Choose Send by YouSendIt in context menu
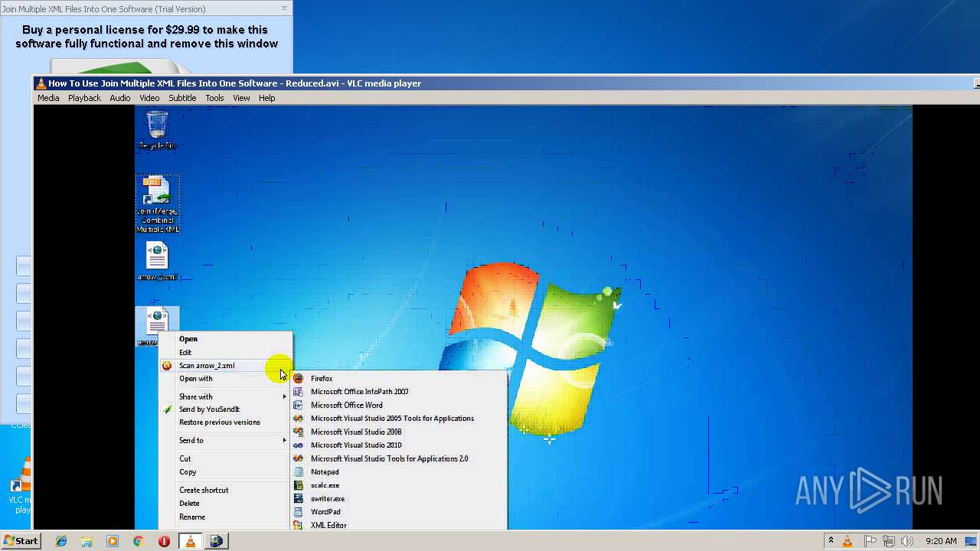Screen dimensions: 980x551 [209, 409]
